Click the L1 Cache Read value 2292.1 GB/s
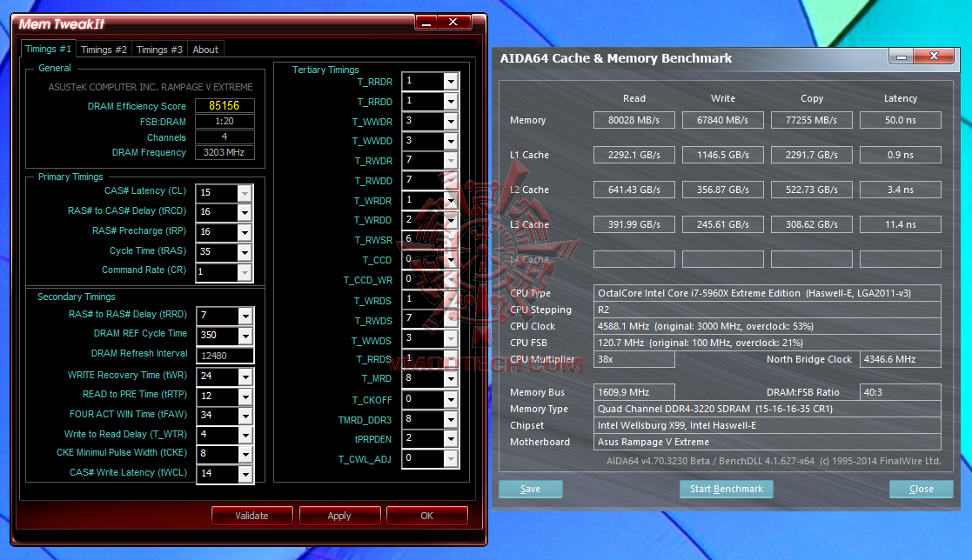The width and height of the screenshot is (972, 560). (x=633, y=155)
